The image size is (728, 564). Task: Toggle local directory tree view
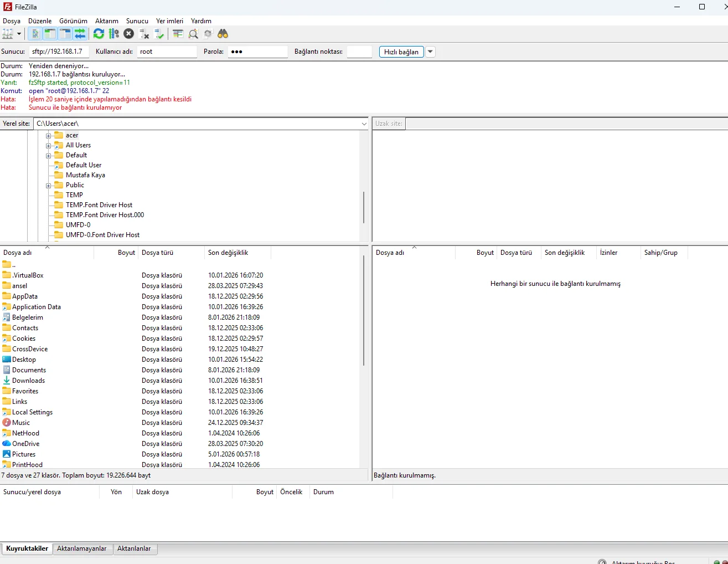(50, 34)
